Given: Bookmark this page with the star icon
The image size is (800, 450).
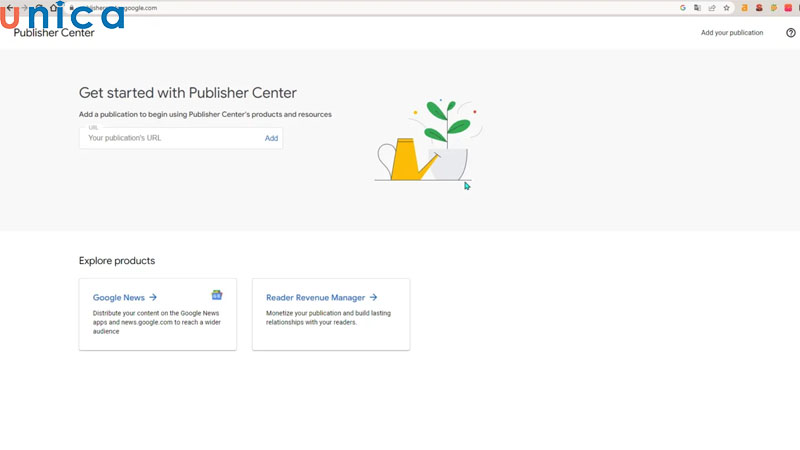Looking at the screenshot, I should [x=726, y=7].
